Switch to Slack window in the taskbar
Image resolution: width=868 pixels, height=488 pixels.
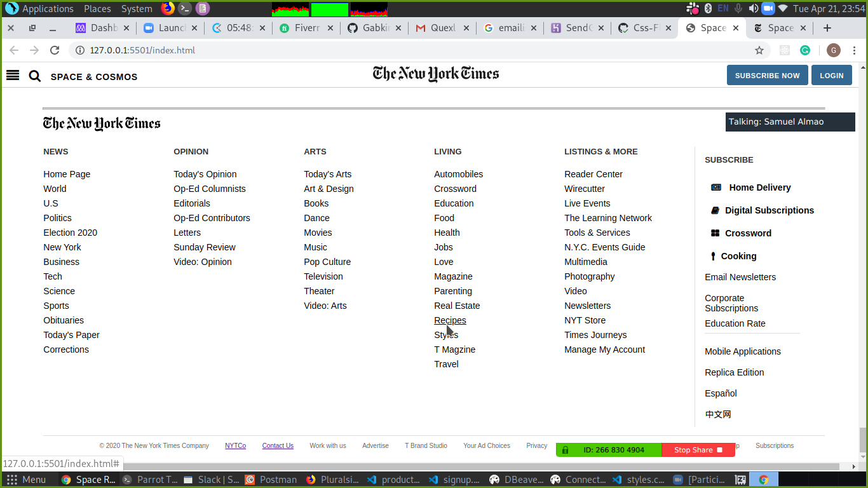[x=210, y=480]
